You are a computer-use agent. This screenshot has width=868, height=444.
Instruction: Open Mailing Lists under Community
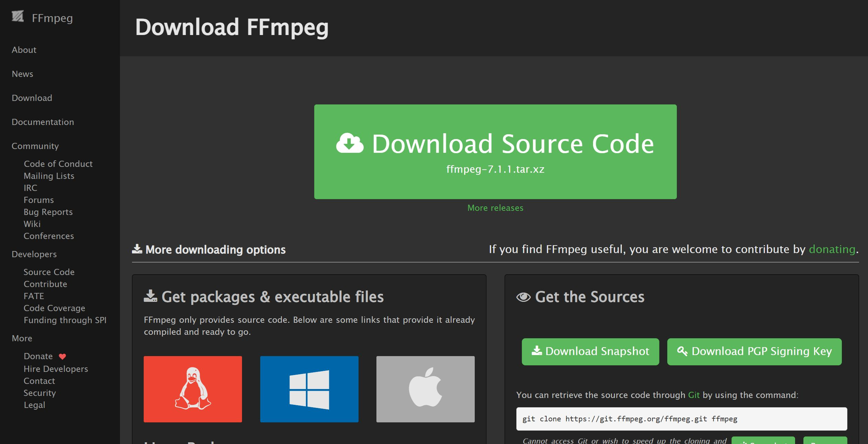(49, 176)
